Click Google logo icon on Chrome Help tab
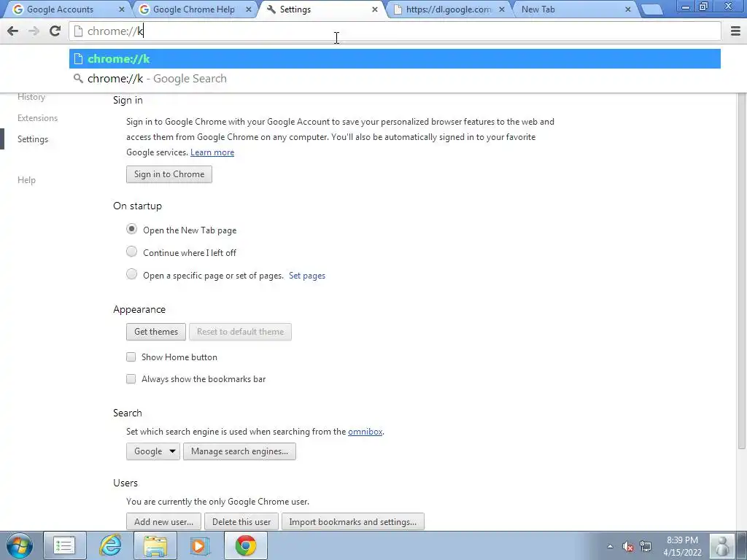Image resolution: width=747 pixels, height=560 pixels. point(144,9)
